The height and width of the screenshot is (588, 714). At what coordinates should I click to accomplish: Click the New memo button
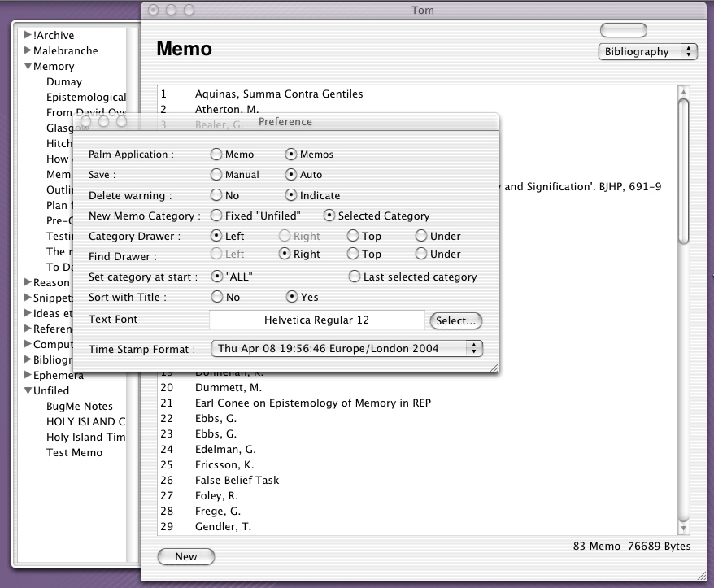(x=185, y=556)
